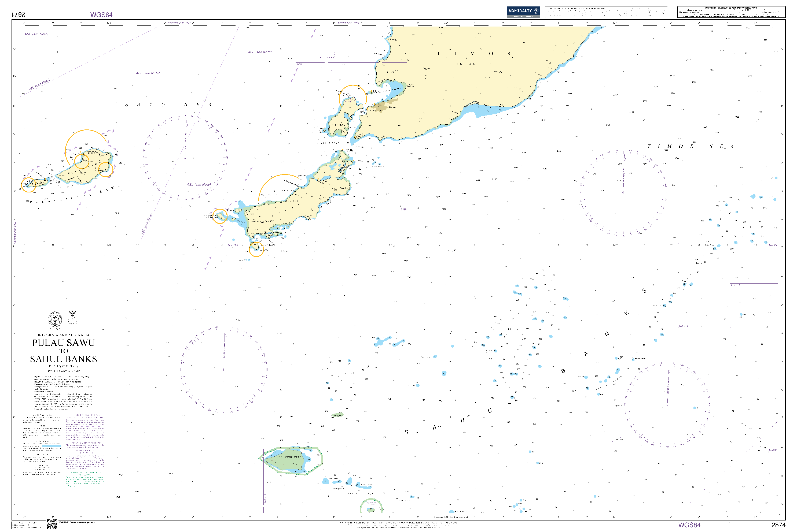
Task: Click the large TIMOR island name
Action: (473, 54)
